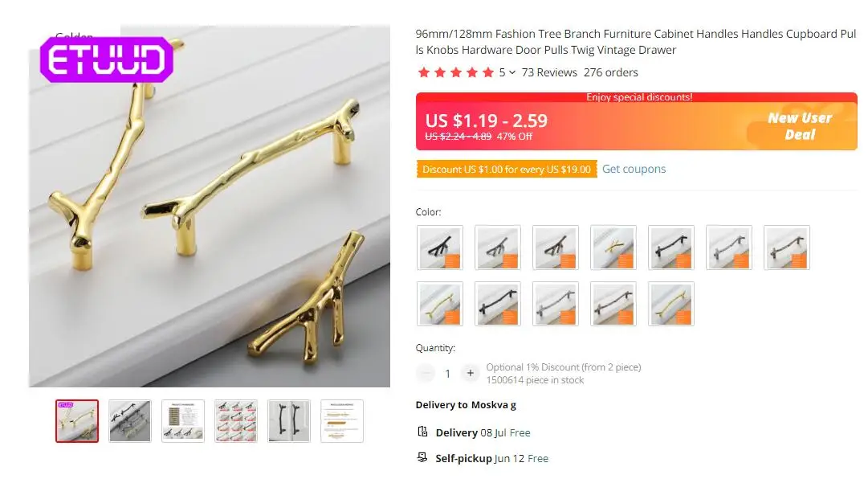Show the black and grey handles thumbnail

click(x=130, y=421)
